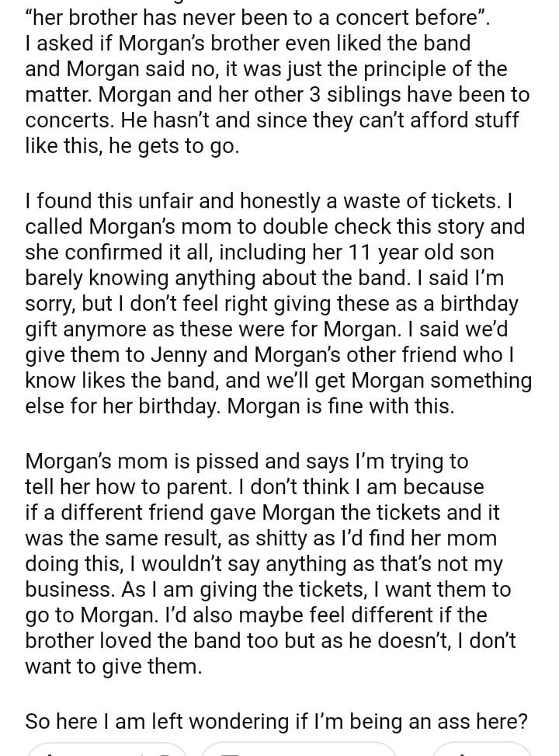559x756 pixels.
Task: Tap the line "want to give them."
Action: click(x=113, y=666)
